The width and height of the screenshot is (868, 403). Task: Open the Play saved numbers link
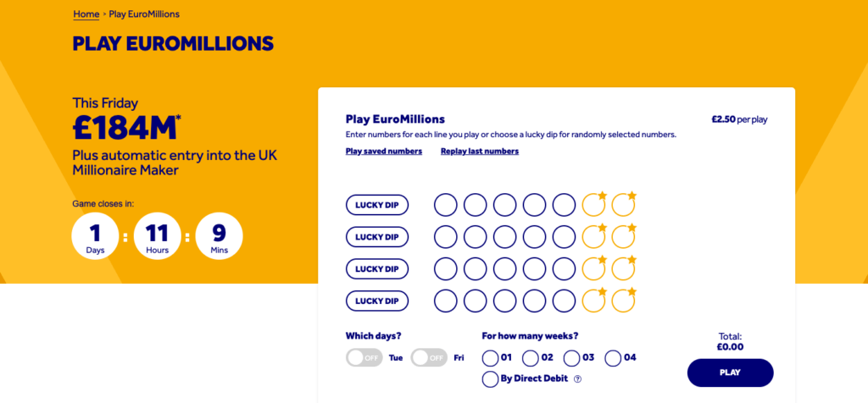click(384, 152)
